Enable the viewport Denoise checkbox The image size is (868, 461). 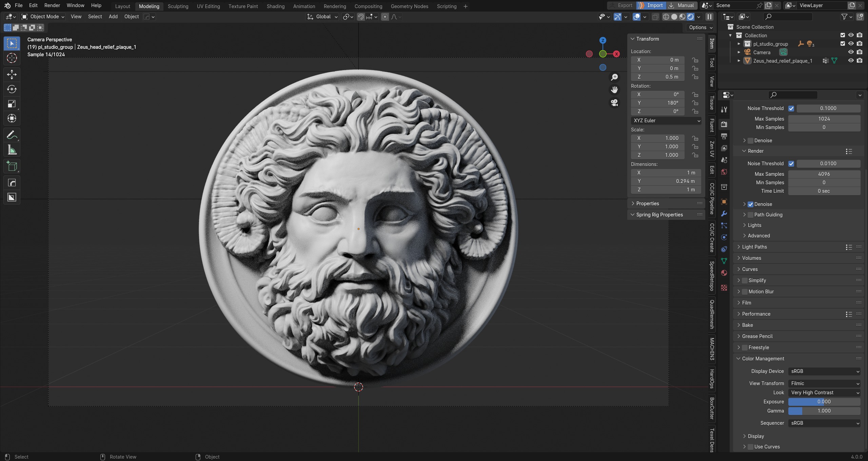tap(751, 141)
